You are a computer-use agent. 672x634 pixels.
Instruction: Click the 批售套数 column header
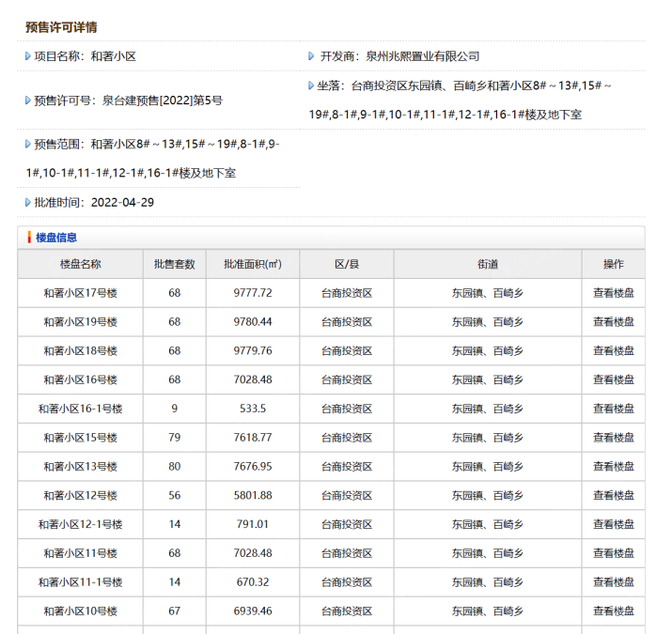pyautogui.click(x=175, y=264)
